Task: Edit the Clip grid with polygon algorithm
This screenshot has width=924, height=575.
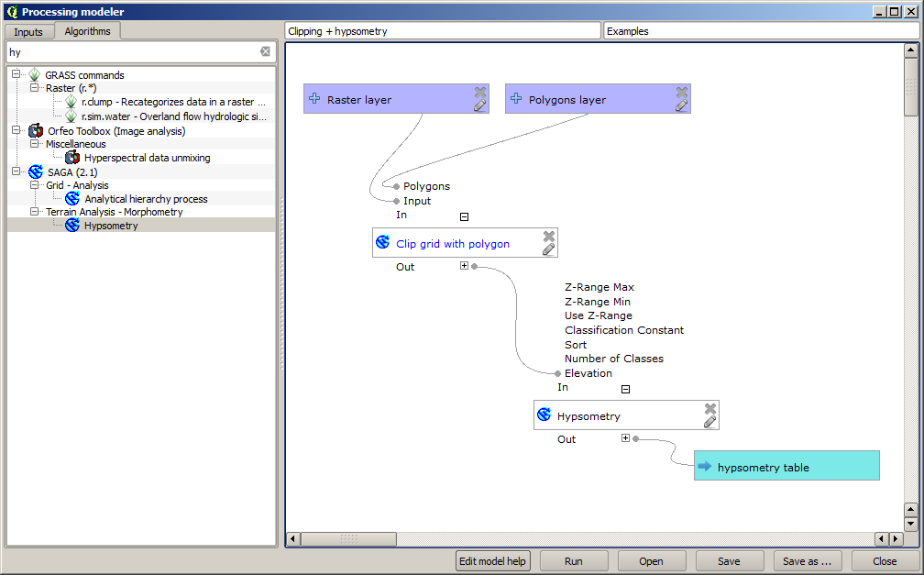Action: pyautogui.click(x=548, y=249)
